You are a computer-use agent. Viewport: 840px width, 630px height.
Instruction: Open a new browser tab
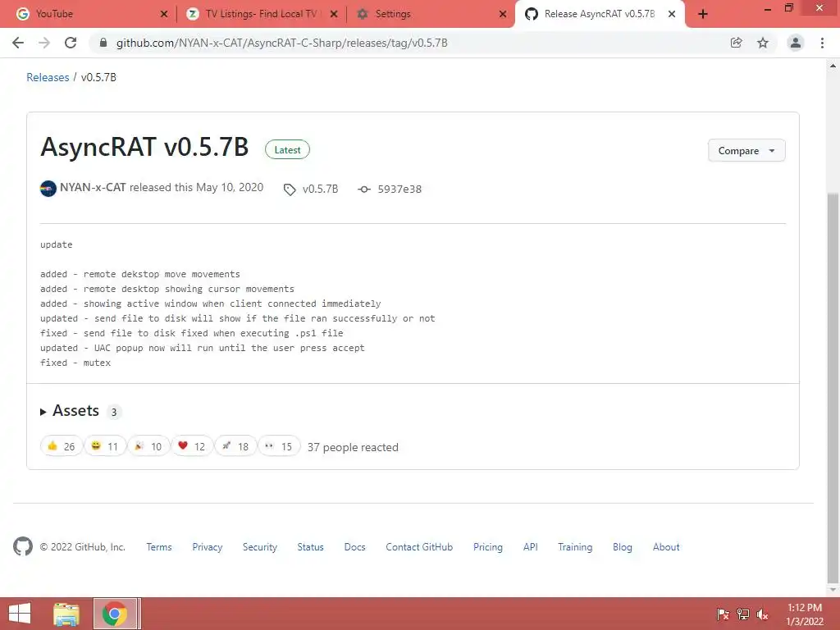click(x=703, y=14)
